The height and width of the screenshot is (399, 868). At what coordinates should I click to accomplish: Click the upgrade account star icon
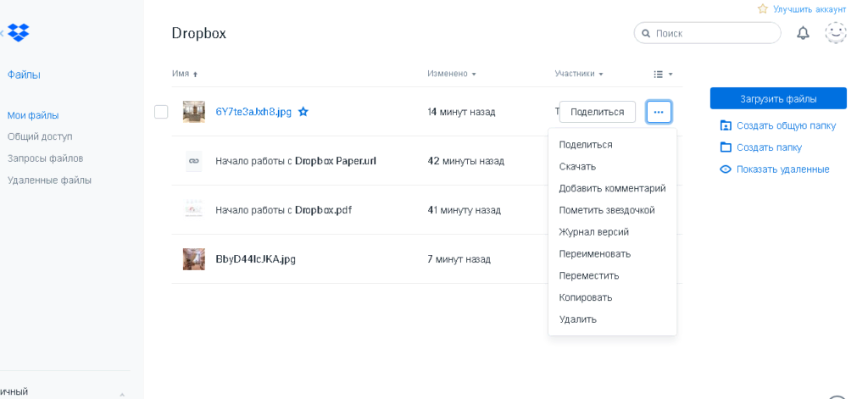763,9
